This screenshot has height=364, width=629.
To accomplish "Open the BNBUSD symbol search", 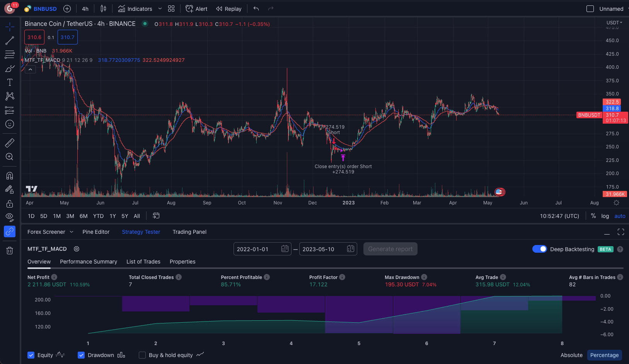I will pos(41,9).
